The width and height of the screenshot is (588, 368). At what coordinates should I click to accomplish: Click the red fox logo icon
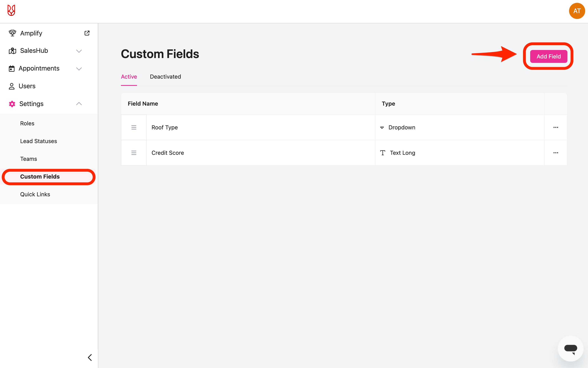point(11,10)
